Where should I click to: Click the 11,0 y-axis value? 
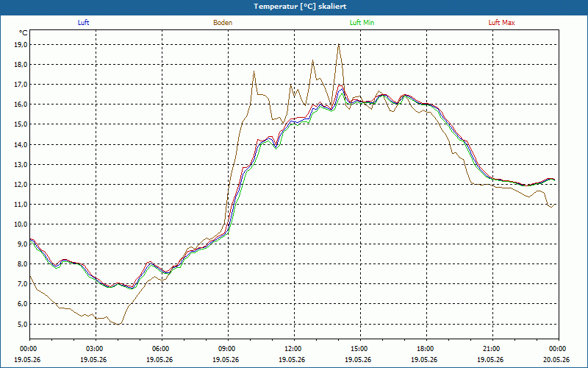pyautogui.click(x=21, y=205)
